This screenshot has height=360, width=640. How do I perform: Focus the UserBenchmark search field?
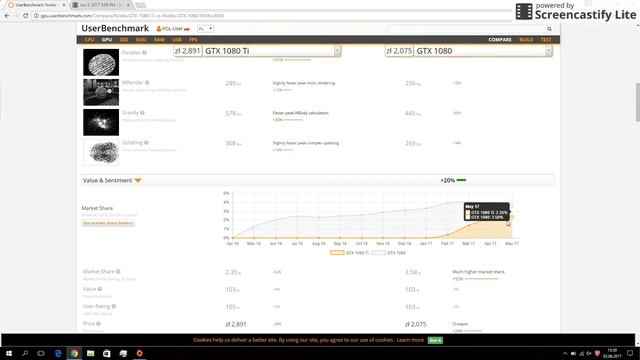[467, 29]
